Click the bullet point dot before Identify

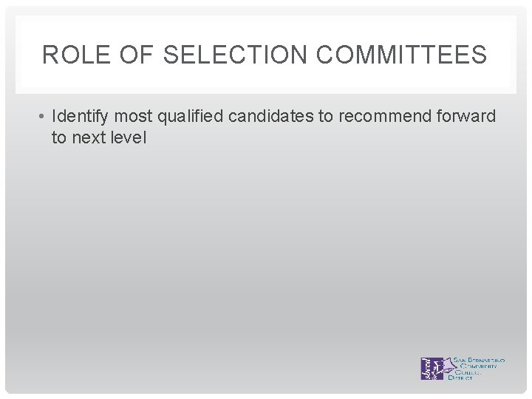click(x=41, y=117)
